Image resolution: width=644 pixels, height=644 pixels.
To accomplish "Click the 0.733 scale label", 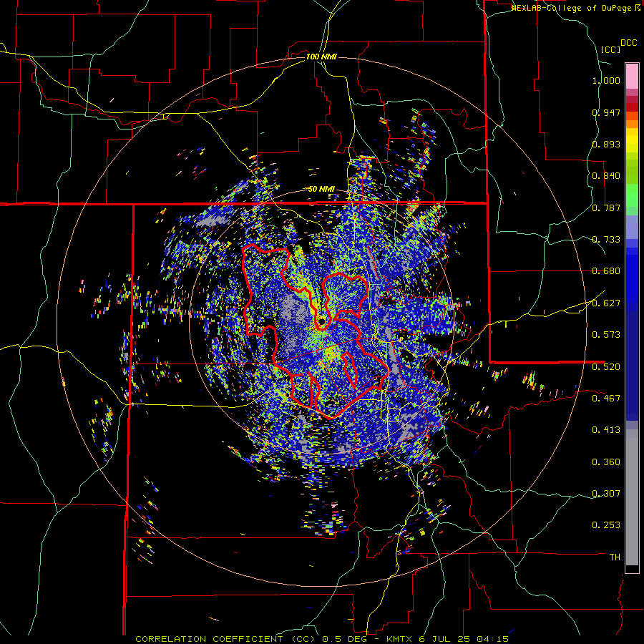I will (x=606, y=240).
